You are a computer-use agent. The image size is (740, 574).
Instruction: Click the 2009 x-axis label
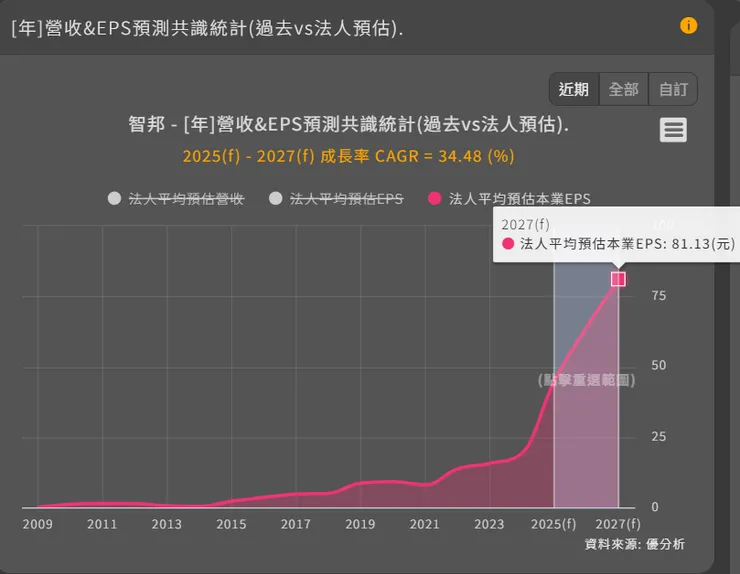click(38, 524)
